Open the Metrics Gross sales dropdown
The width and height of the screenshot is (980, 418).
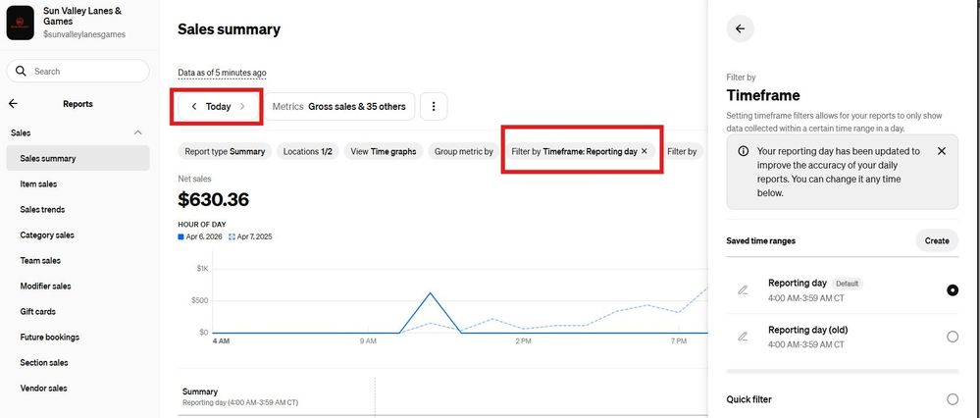click(x=338, y=106)
